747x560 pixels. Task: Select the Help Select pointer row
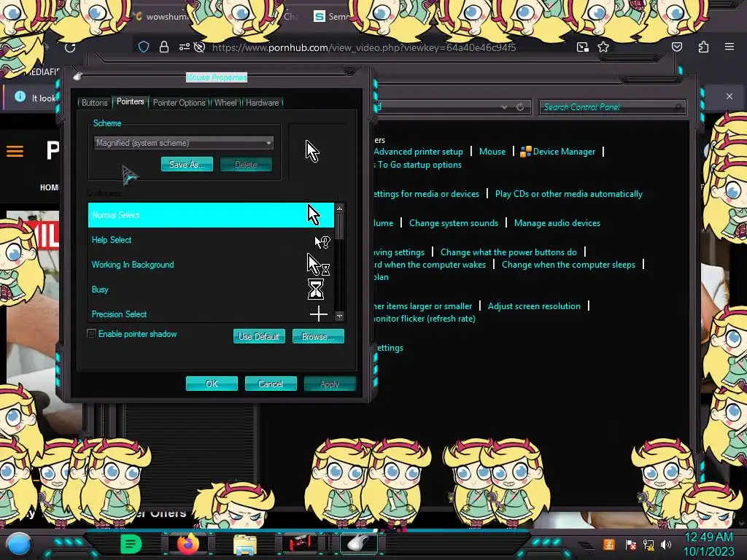pyautogui.click(x=211, y=240)
